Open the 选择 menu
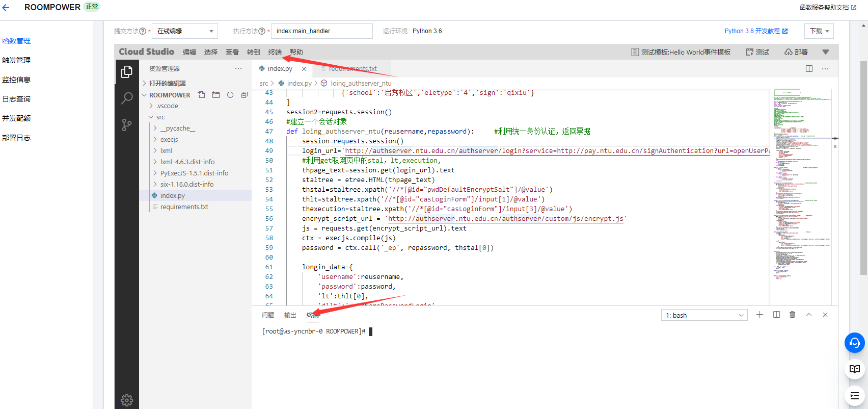 click(x=211, y=52)
